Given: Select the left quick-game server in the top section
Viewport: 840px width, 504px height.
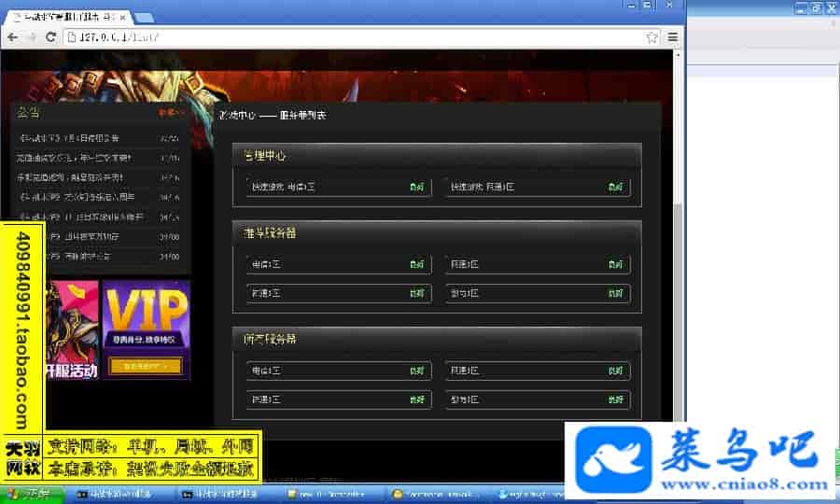Looking at the screenshot, I should click(x=339, y=187).
